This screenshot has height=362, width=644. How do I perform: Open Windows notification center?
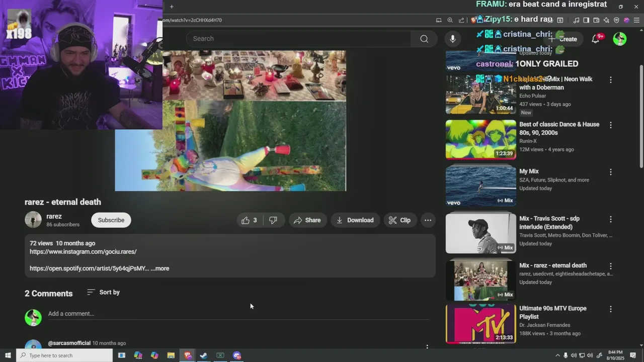[x=633, y=355]
